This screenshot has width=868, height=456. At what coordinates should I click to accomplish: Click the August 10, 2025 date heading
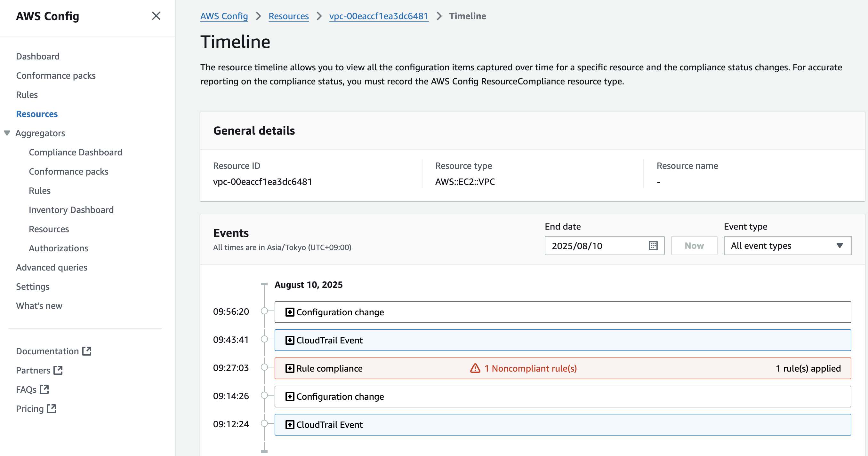[308, 285]
